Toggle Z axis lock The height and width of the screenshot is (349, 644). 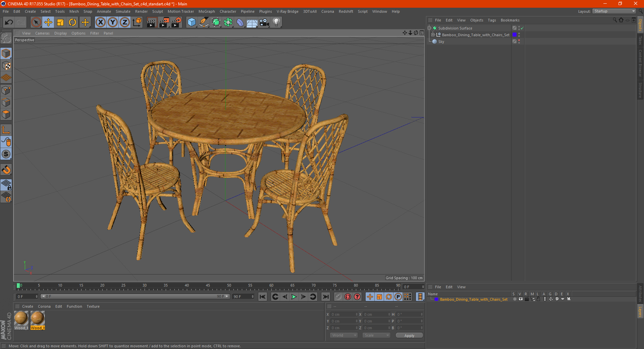125,22
